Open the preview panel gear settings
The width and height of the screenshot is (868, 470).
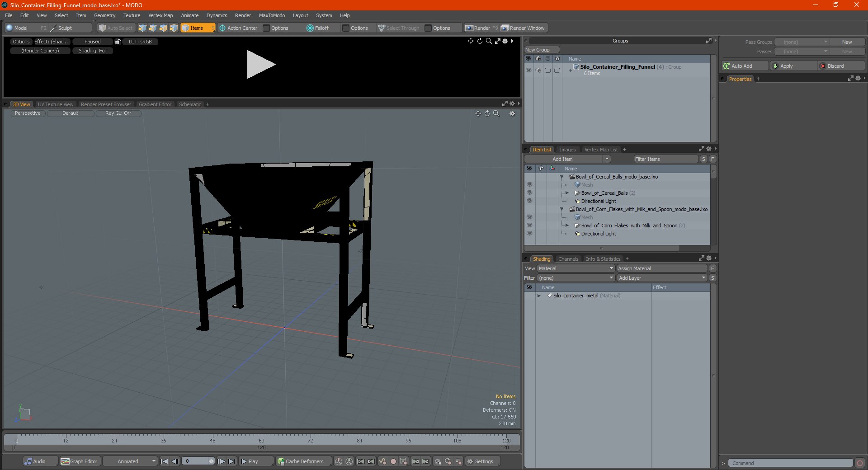click(505, 41)
